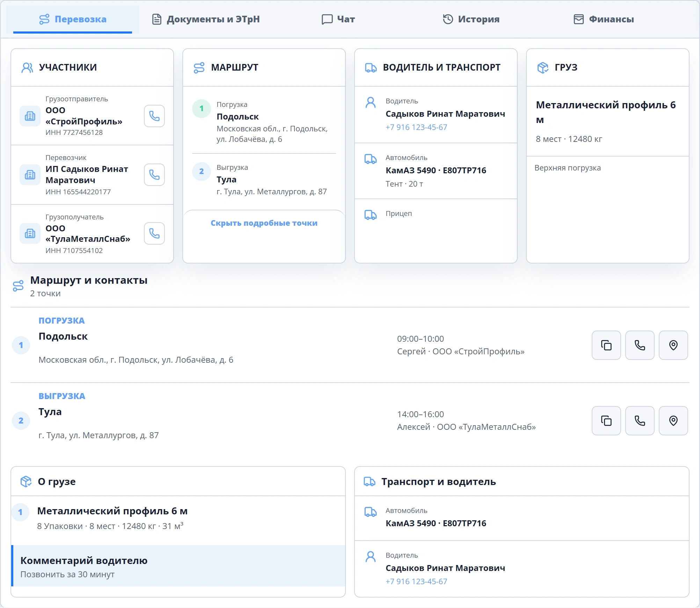Open the Чат tab
Screen dimensions: 700x608
click(338, 19)
